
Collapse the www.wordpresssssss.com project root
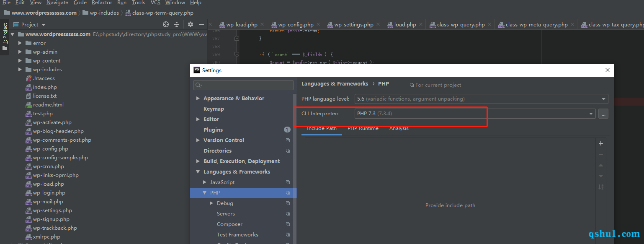tap(13, 34)
